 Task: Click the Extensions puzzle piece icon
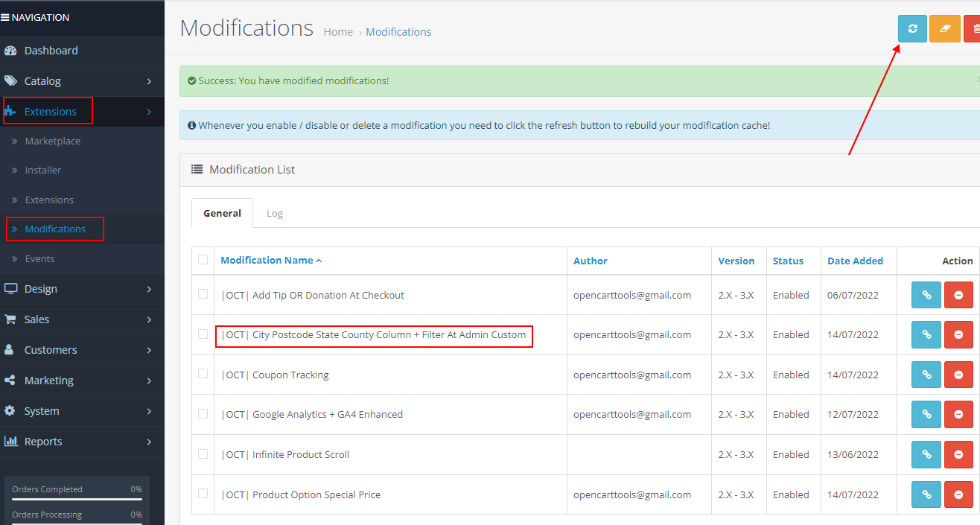pyautogui.click(x=10, y=112)
